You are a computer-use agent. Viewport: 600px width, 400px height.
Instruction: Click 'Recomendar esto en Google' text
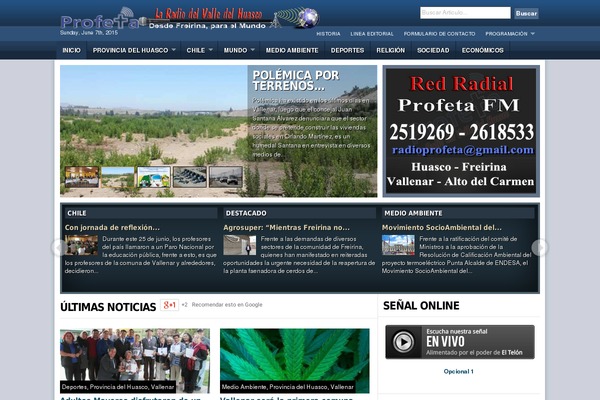pyautogui.click(x=227, y=305)
